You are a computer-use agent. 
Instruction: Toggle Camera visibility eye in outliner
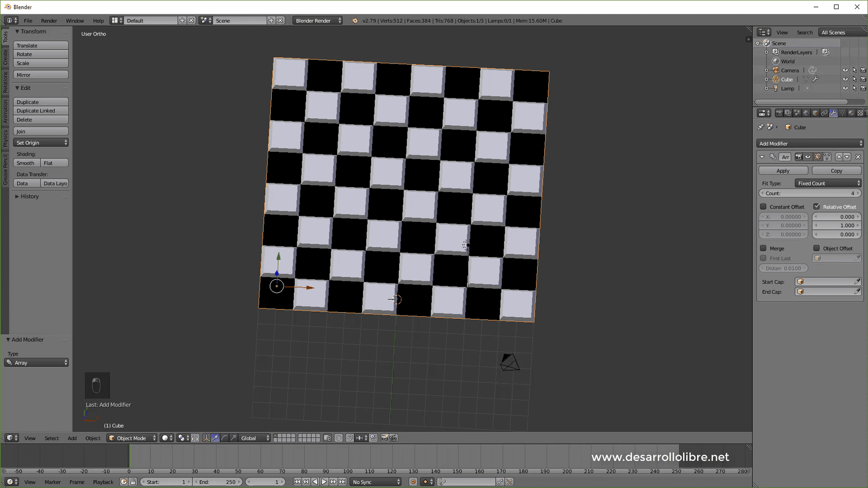[x=845, y=70]
